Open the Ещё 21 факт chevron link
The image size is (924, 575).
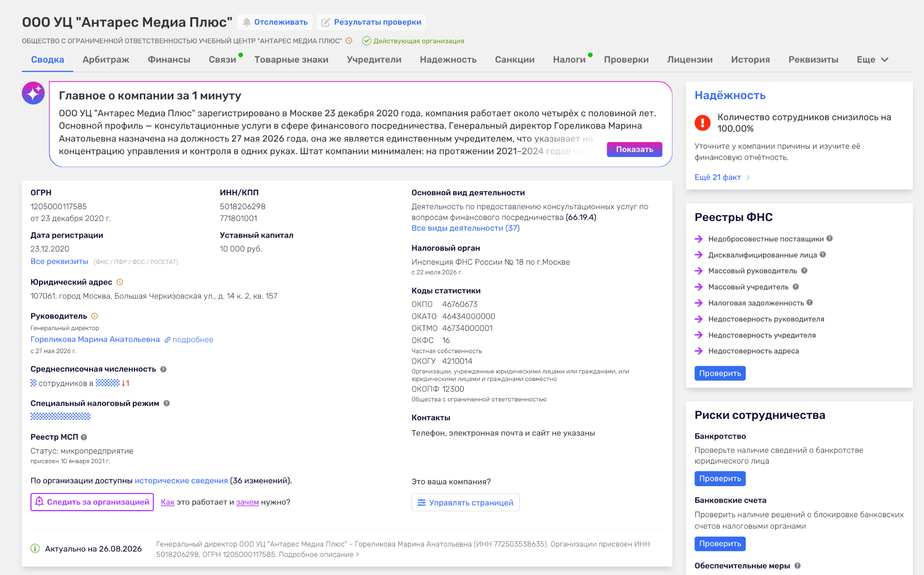click(x=722, y=177)
